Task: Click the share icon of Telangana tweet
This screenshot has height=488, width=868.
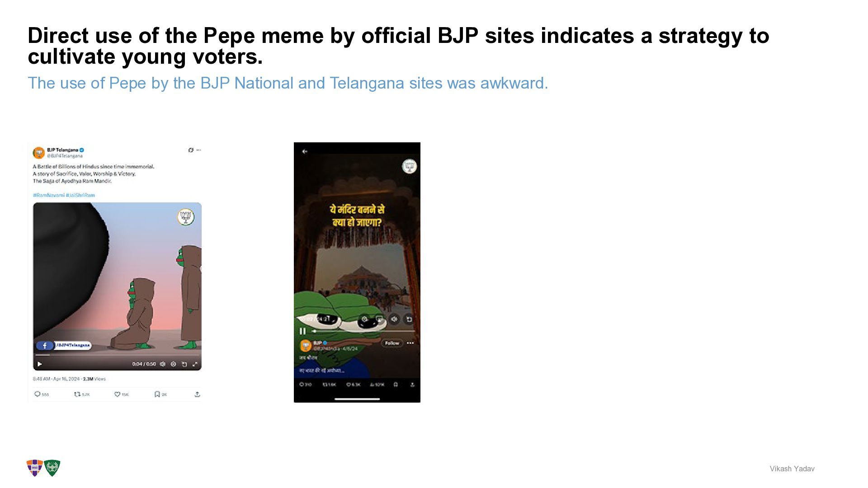Action: click(x=197, y=394)
